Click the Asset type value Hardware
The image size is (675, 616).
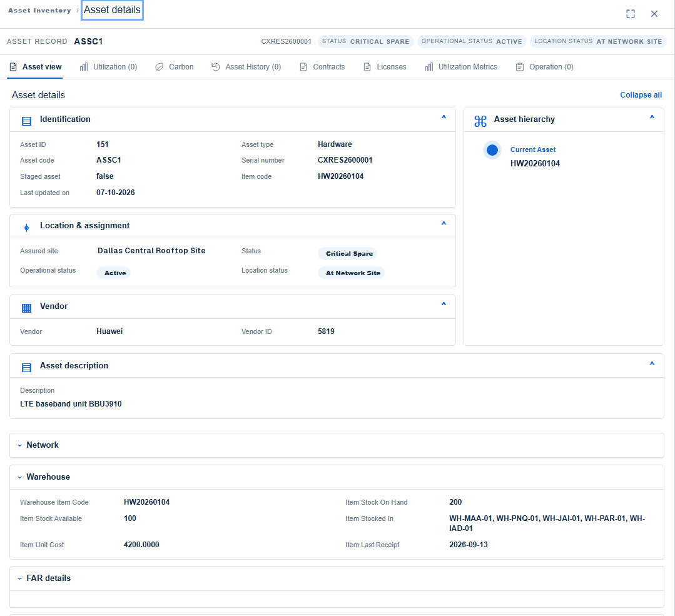pos(335,144)
